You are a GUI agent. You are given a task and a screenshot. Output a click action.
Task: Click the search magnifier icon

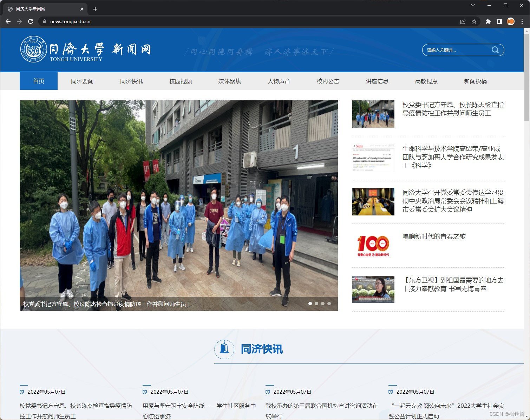click(x=495, y=50)
